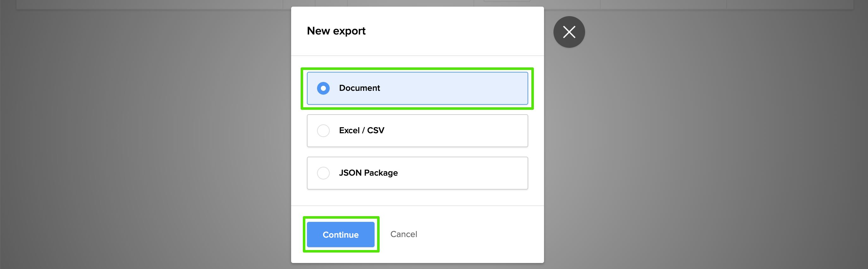Screen dimensions: 868x269
Task: Click the "JSON Package" label text
Action: pos(368,173)
